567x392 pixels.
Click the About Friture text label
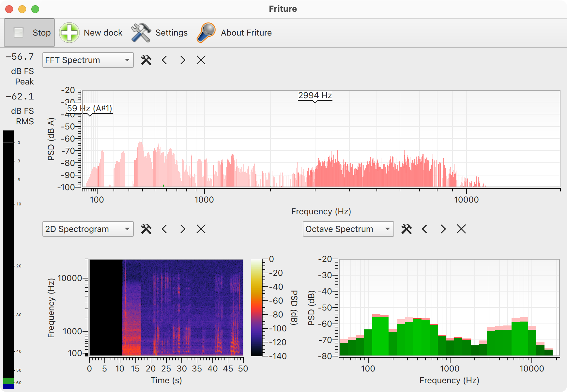click(x=246, y=33)
